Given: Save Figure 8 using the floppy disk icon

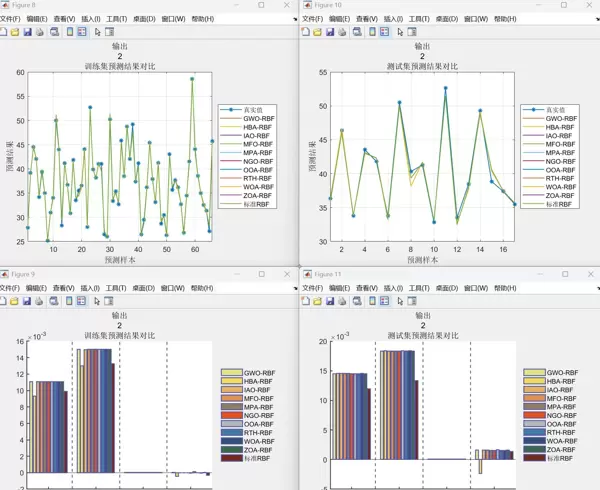Looking at the screenshot, I should (28, 32).
